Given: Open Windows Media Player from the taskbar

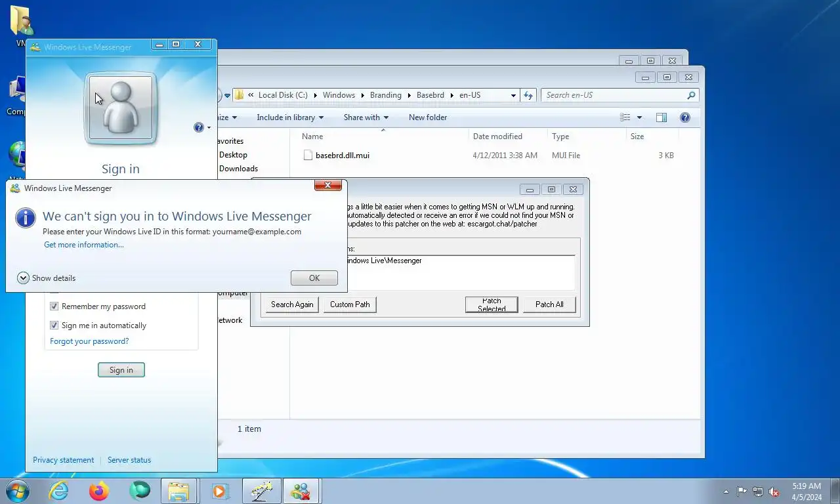Looking at the screenshot, I should [x=219, y=491].
